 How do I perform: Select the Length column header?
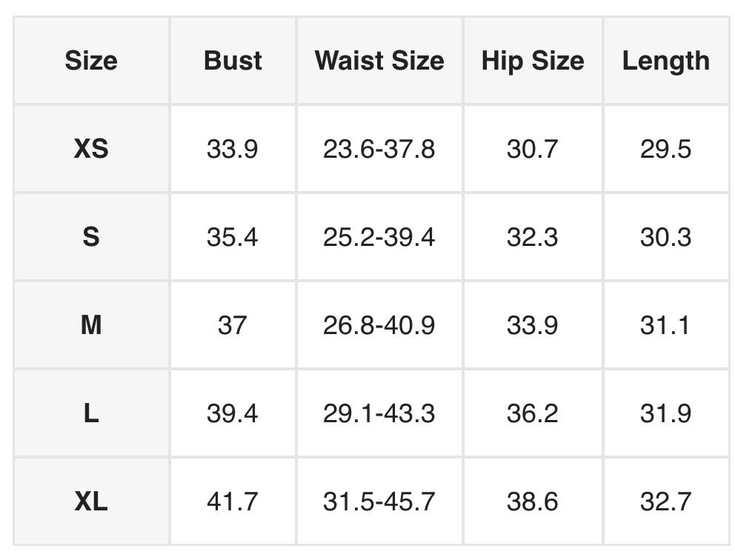[x=665, y=61]
